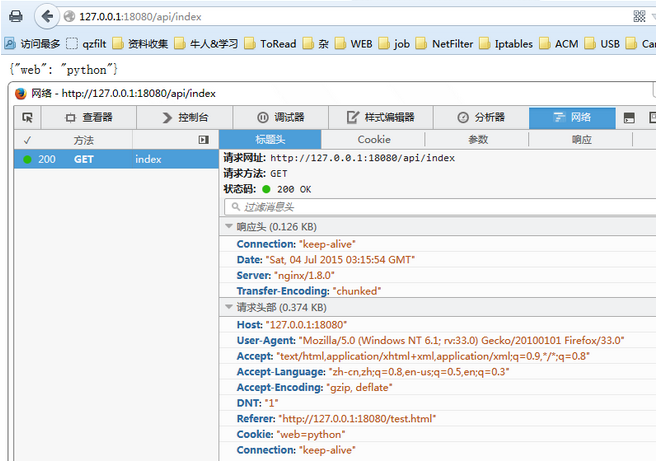Click the QR code icon in address bar

point(638,16)
